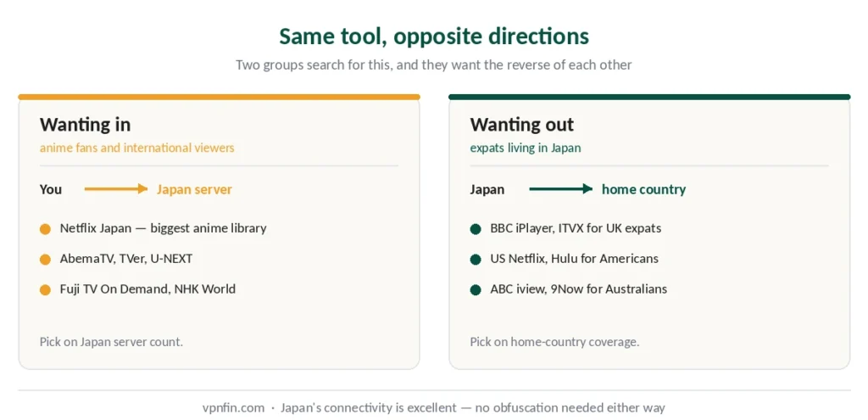This screenshot has width=868, height=420.
Task: Click the 'Japan server' label
Action: click(x=194, y=189)
